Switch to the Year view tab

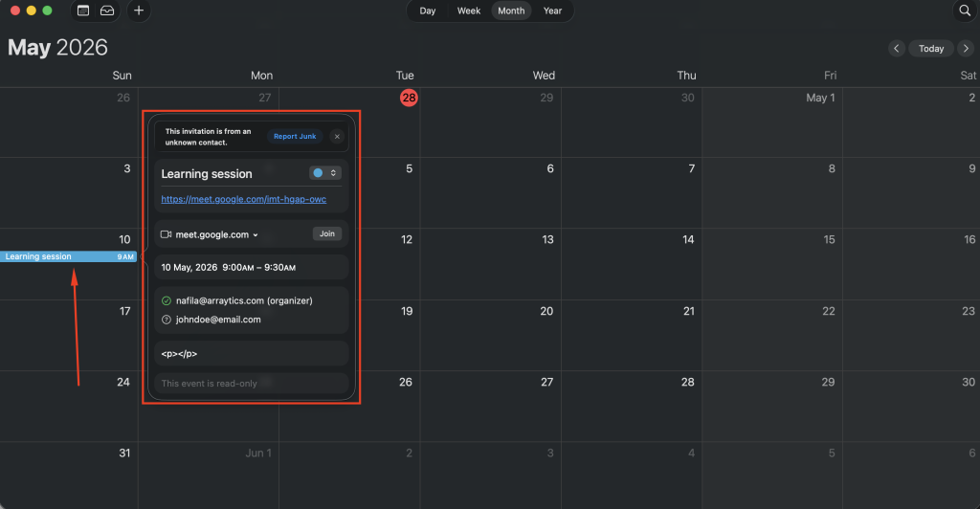tap(552, 11)
